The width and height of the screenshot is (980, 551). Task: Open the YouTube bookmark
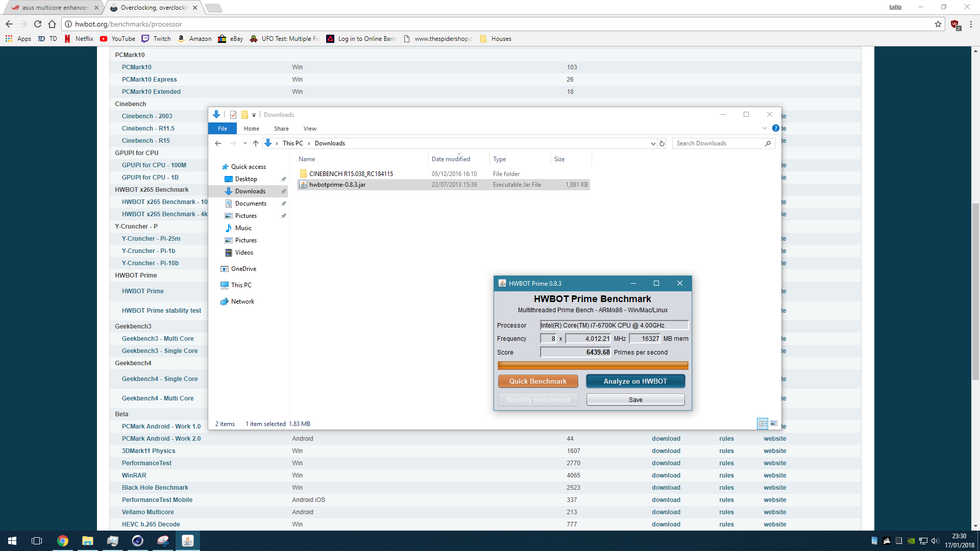(118, 39)
